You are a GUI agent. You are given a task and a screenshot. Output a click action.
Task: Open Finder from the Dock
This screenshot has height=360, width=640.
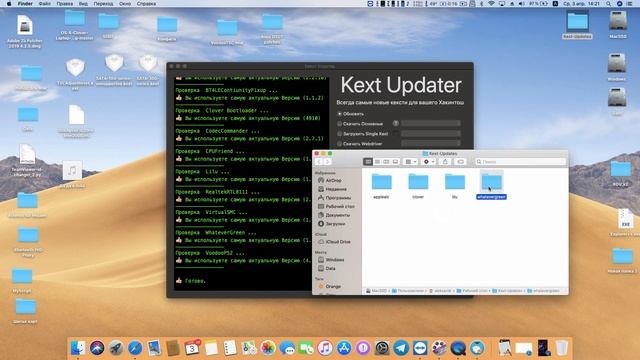tap(78, 348)
